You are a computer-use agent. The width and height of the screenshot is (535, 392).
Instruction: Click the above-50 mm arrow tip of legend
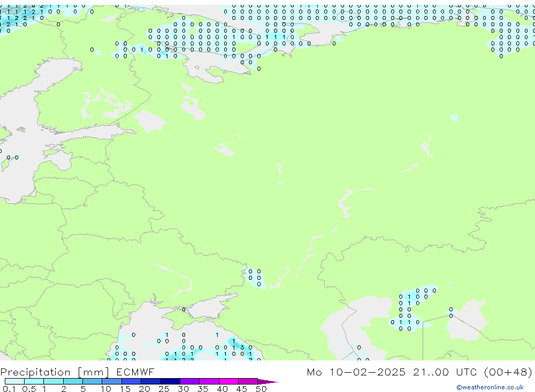coord(267,382)
